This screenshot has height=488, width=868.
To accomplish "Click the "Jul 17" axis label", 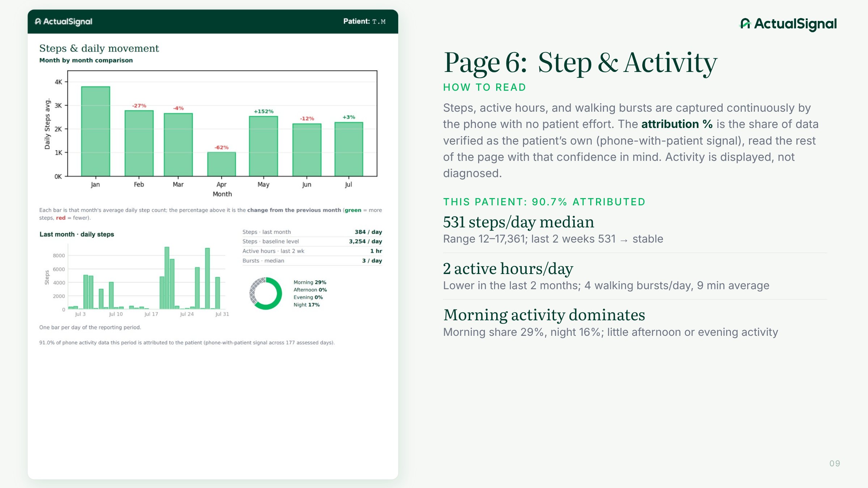I will click(x=151, y=314).
